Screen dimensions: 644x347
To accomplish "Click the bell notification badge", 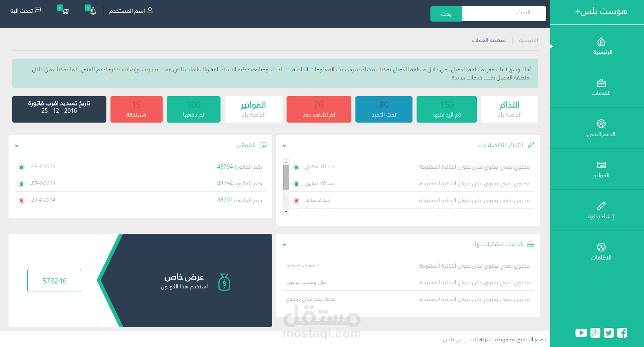I will click(x=88, y=8).
